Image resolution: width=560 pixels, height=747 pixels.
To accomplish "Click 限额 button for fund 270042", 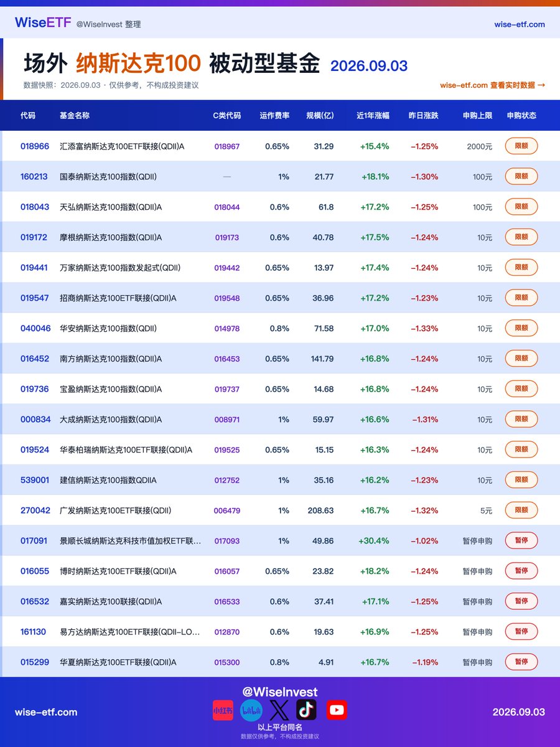I will point(521,510).
